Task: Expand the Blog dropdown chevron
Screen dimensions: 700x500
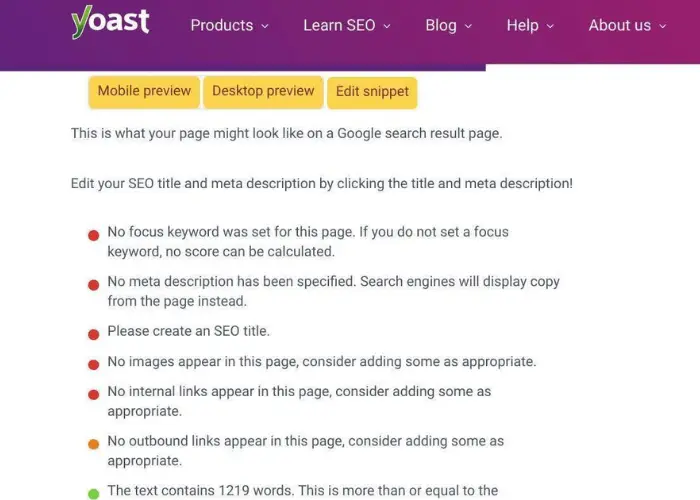Action: pos(468,26)
